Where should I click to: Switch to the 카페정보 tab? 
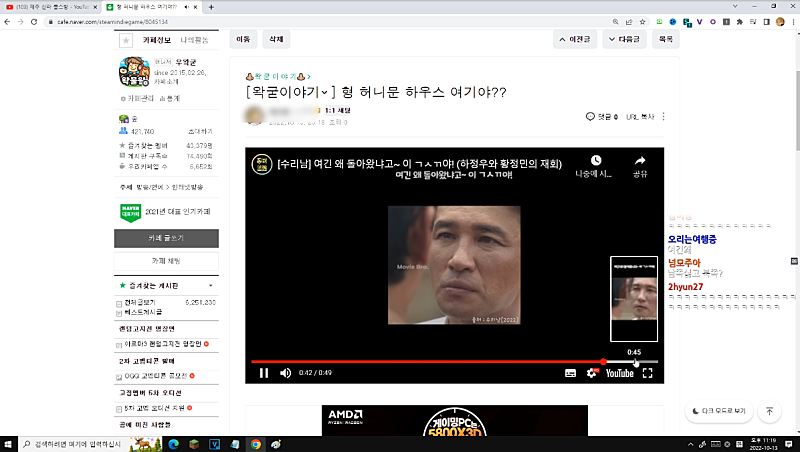pos(157,40)
